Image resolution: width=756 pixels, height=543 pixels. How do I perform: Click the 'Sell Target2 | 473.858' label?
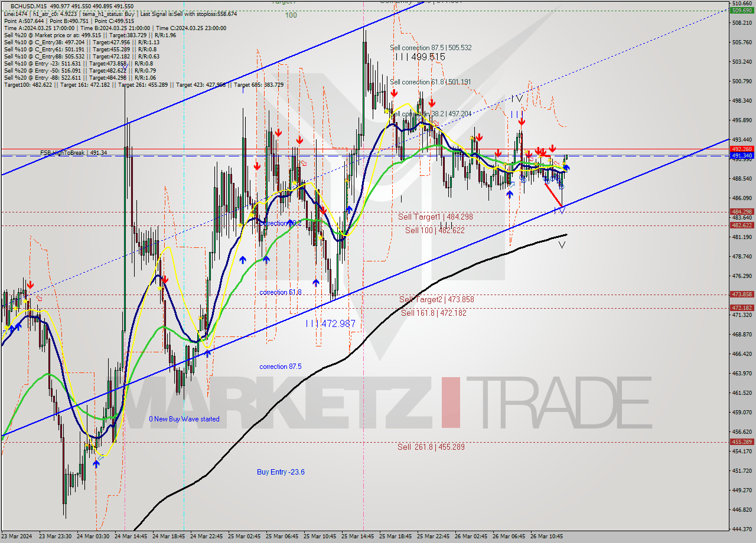(x=436, y=300)
